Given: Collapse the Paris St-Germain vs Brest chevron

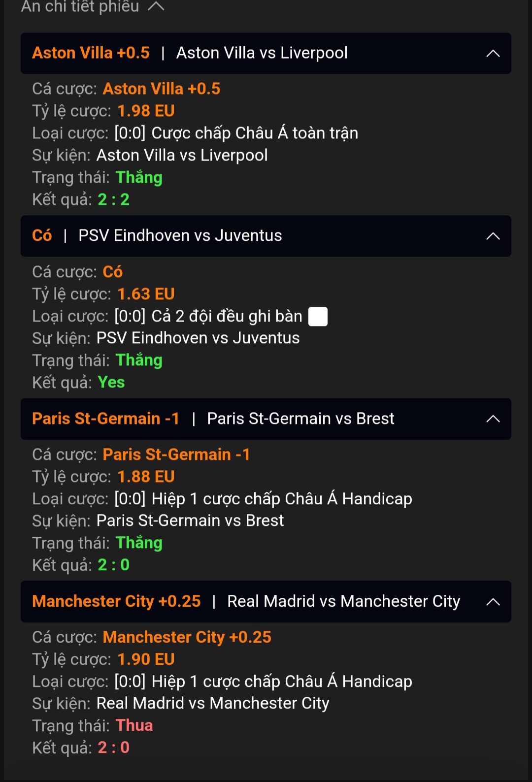Looking at the screenshot, I should click(x=493, y=419).
